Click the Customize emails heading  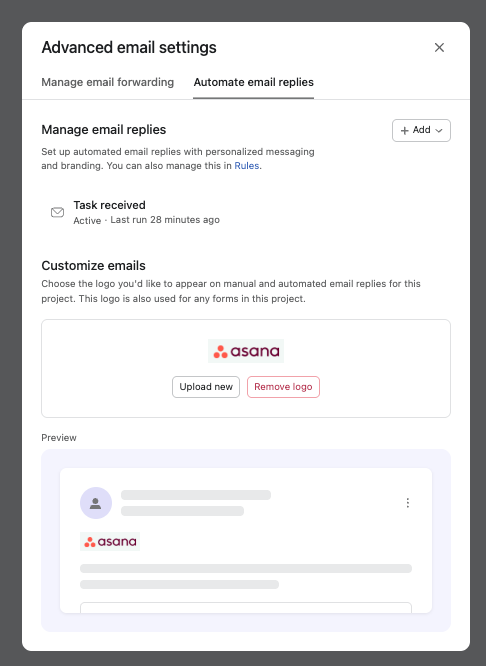pos(93,266)
